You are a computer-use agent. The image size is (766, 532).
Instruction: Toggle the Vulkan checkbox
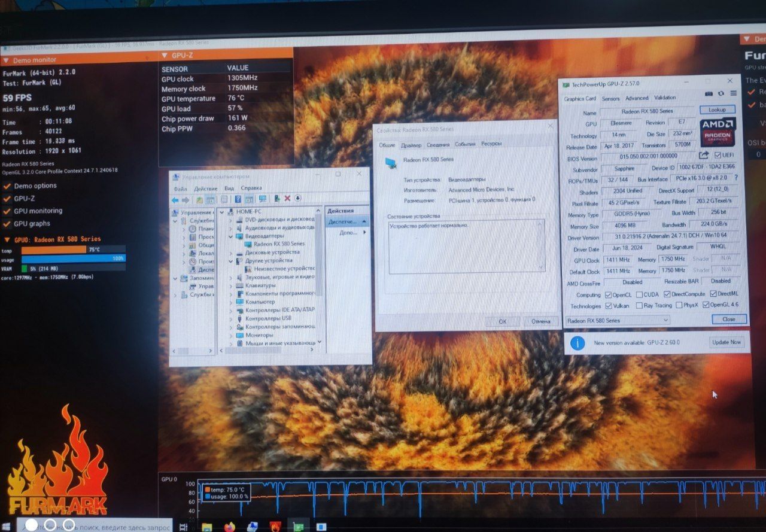coord(609,306)
